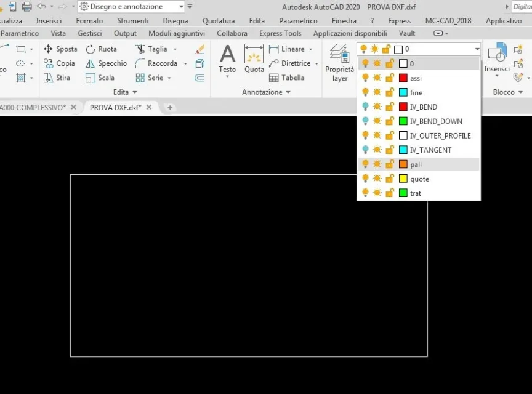
Task: Use the Specchio mirror tool
Action: tap(106, 63)
